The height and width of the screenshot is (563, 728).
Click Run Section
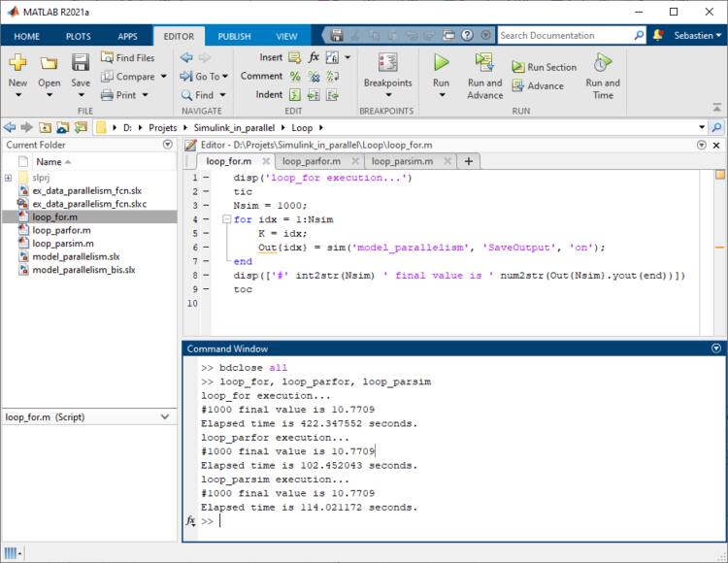(545, 67)
